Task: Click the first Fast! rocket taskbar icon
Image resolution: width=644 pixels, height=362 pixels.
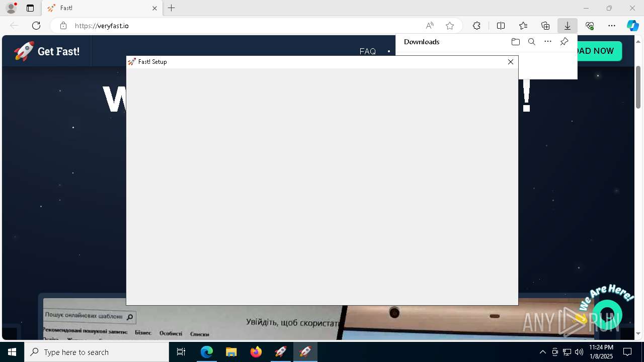Action: click(x=281, y=352)
